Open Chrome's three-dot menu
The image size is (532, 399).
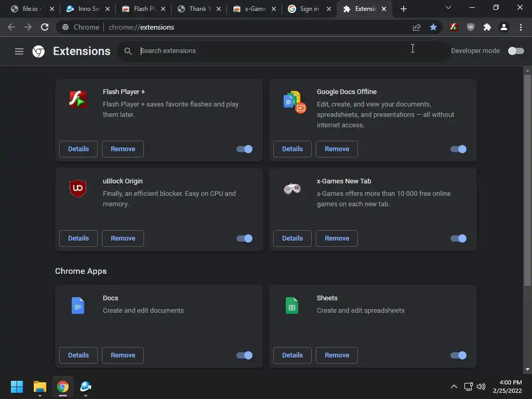pos(521,27)
